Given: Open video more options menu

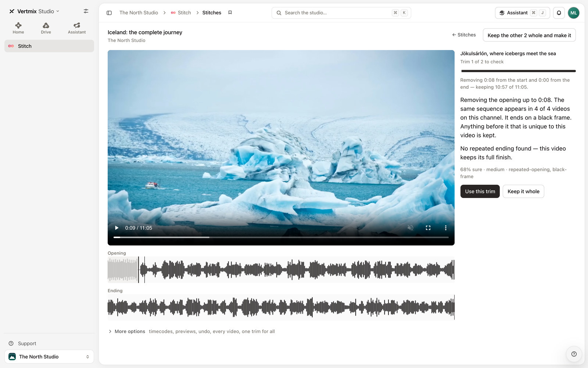Looking at the screenshot, I should coord(446,228).
